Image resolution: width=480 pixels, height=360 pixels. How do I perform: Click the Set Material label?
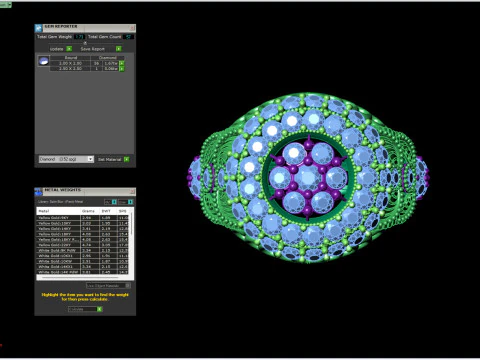(109, 159)
